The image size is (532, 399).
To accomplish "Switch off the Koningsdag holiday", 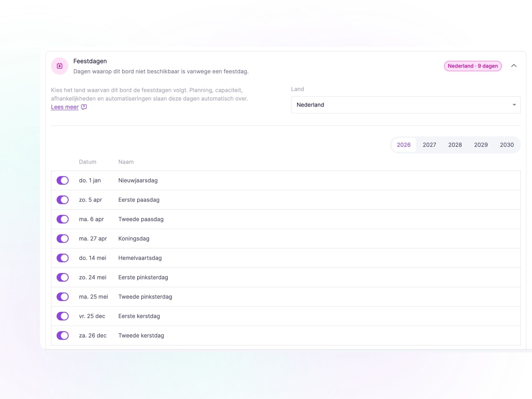I will point(63,238).
